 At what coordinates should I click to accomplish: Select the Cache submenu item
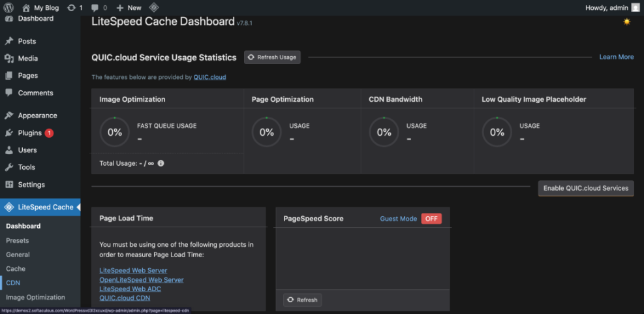point(16,268)
